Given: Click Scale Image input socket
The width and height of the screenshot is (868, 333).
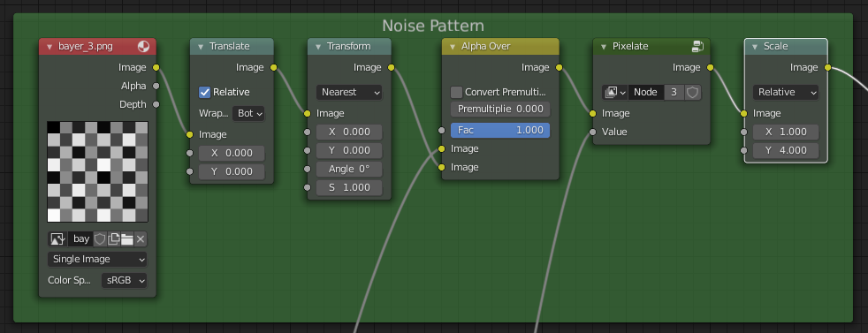Looking at the screenshot, I should tap(744, 113).
